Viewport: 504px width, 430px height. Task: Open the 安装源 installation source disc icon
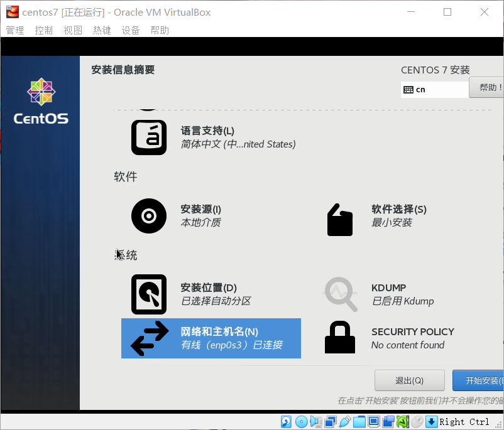click(x=149, y=216)
